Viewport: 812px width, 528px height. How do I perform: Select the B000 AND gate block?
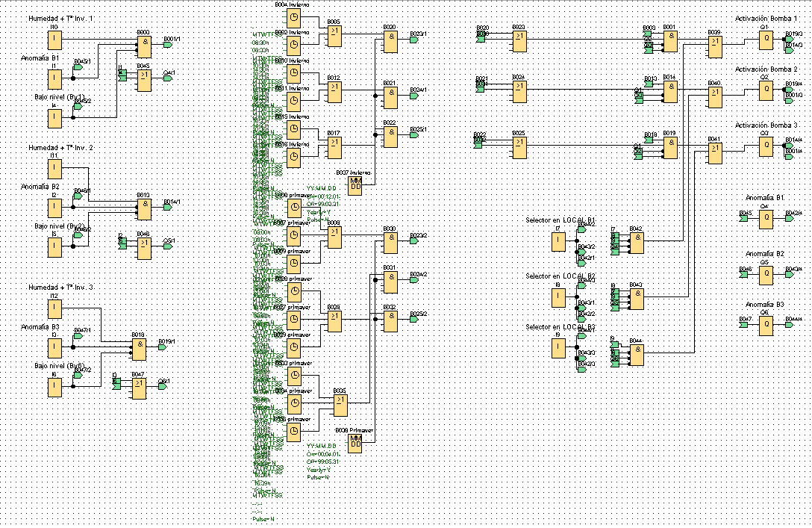click(x=144, y=46)
